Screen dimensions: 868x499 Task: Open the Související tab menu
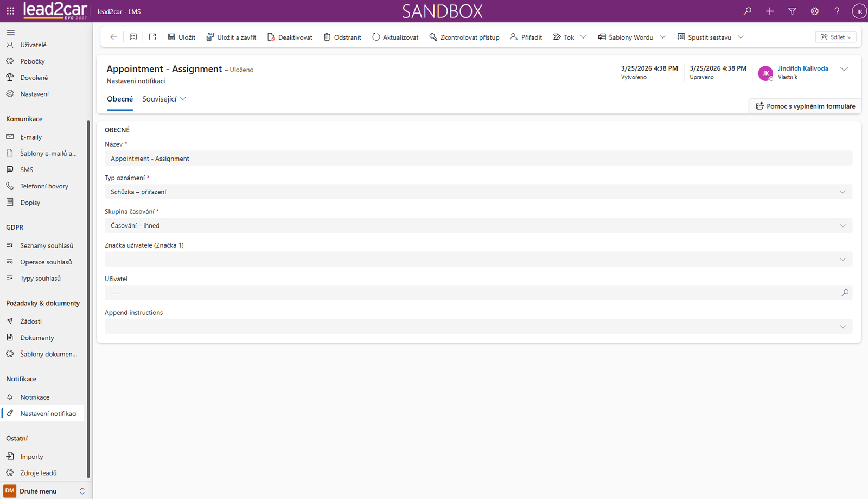[164, 99]
